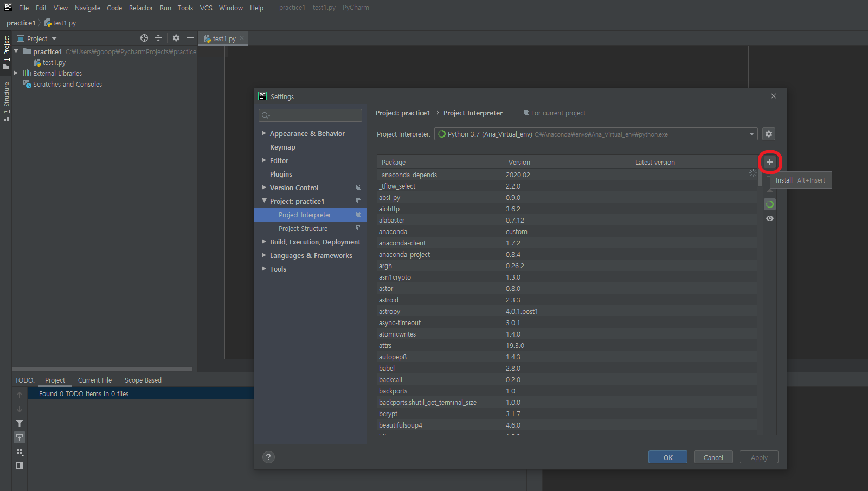Expand External Libraries node
Image resolution: width=868 pixels, height=491 pixels.
[x=16, y=73]
